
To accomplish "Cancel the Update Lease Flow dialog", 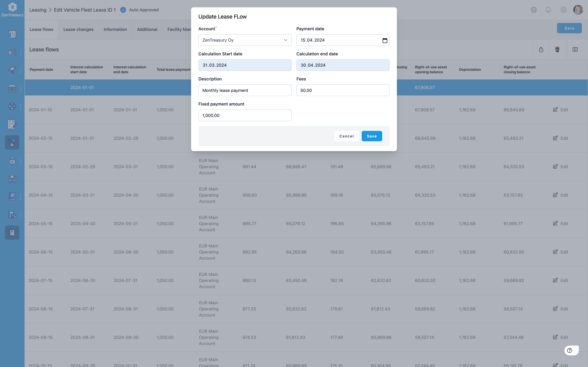I will coord(346,136).
